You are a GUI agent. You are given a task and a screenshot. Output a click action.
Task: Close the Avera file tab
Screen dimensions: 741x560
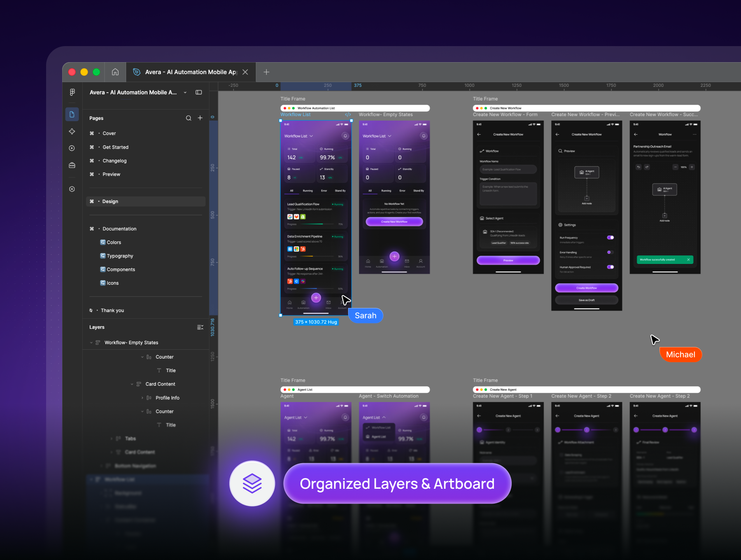click(245, 72)
